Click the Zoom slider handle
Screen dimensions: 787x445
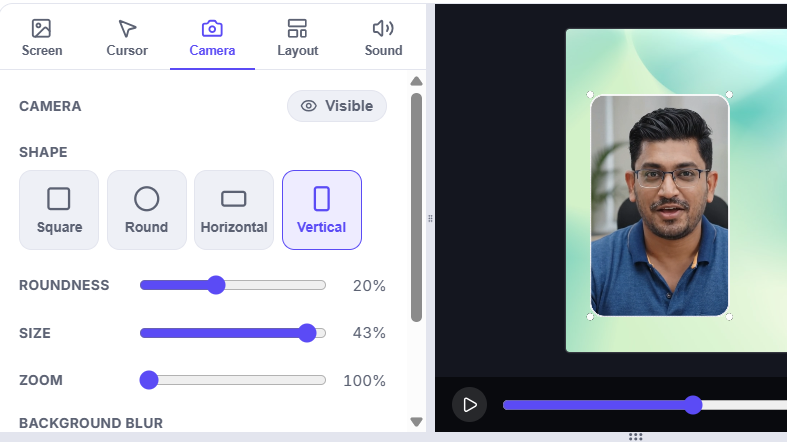point(149,380)
